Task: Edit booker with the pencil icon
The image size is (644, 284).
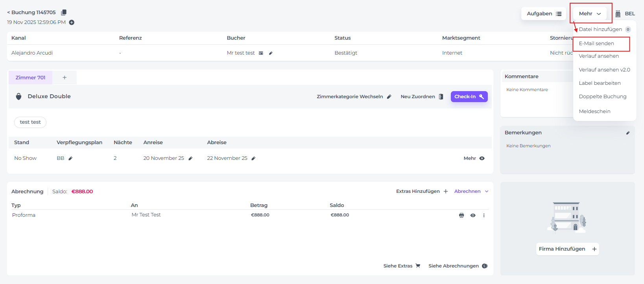Action: pos(271,53)
